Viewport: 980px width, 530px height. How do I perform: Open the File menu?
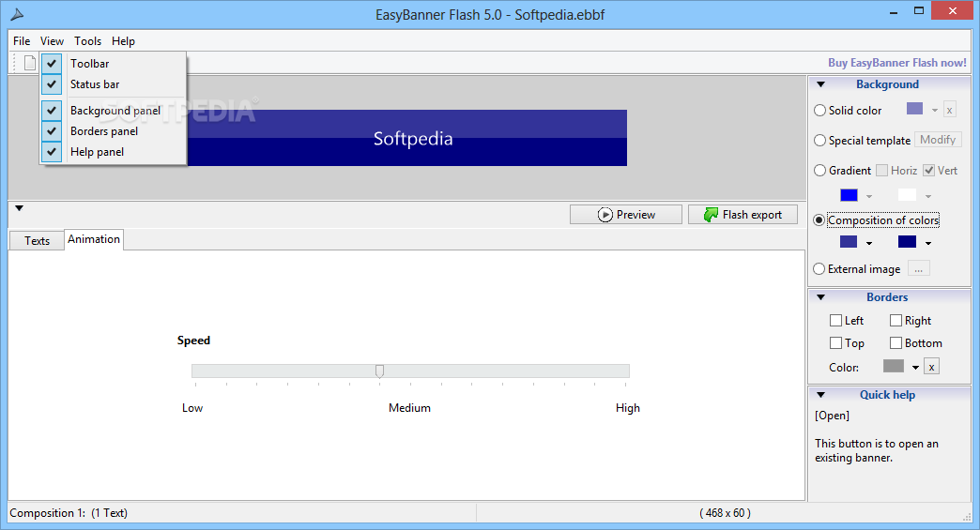(22, 41)
